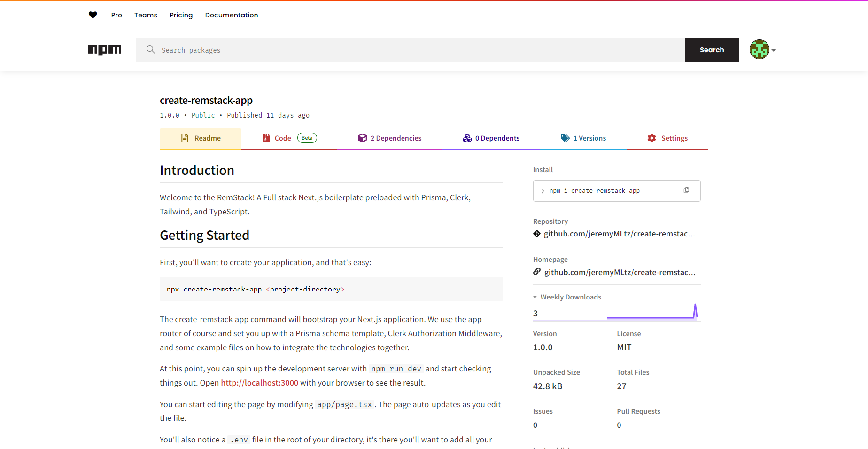Click the heart icon in top navigation
The image size is (868, 449).
click(93, 15)
